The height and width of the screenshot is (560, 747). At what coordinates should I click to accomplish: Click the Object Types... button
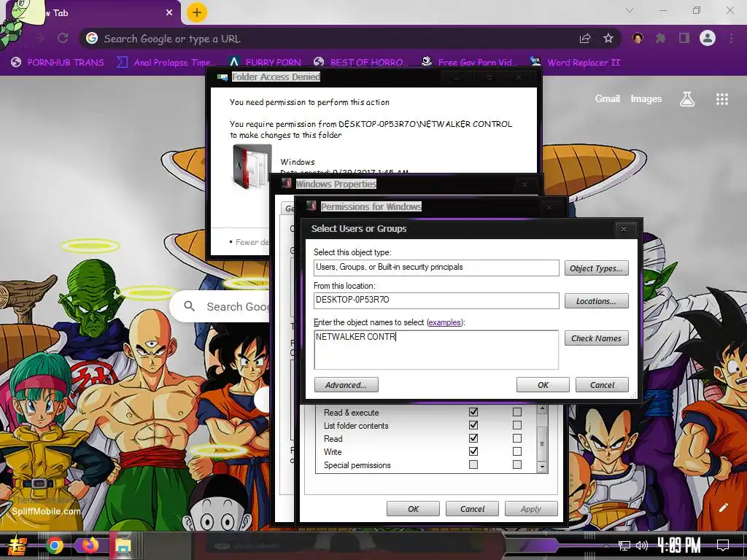tap(597, 268)
